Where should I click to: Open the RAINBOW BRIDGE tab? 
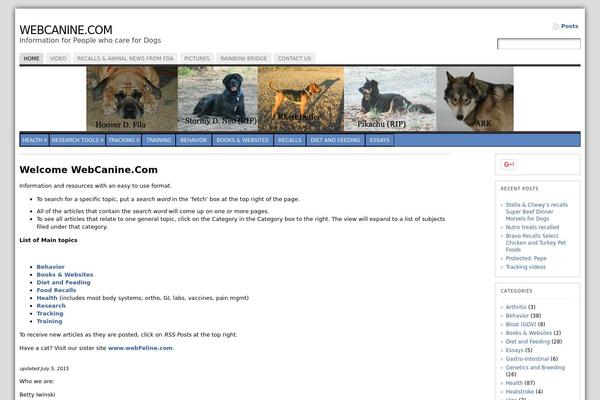coord(244,59)
